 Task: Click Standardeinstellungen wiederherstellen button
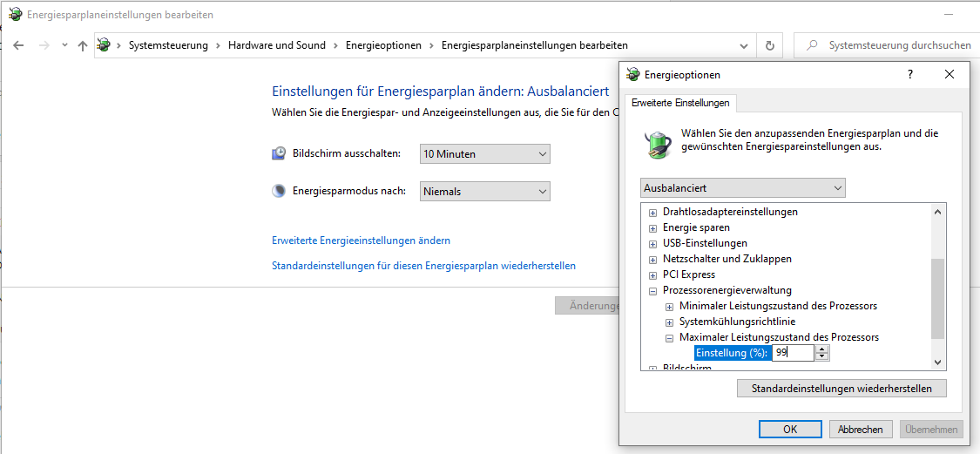coord(841,389)
